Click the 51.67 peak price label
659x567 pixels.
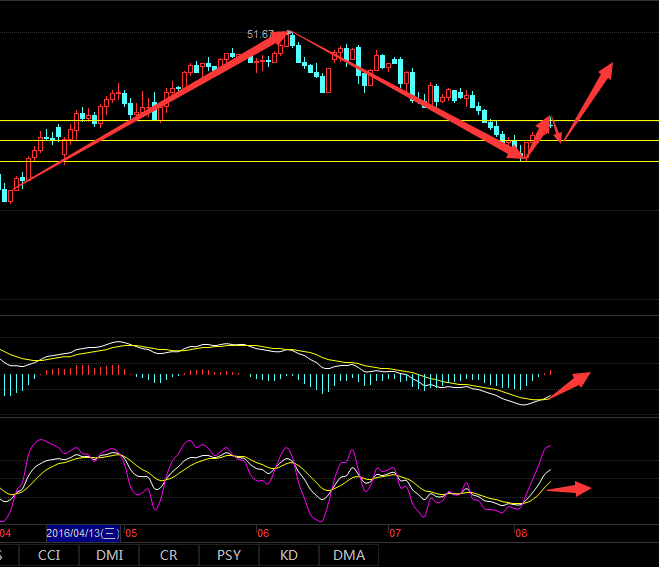260,35
